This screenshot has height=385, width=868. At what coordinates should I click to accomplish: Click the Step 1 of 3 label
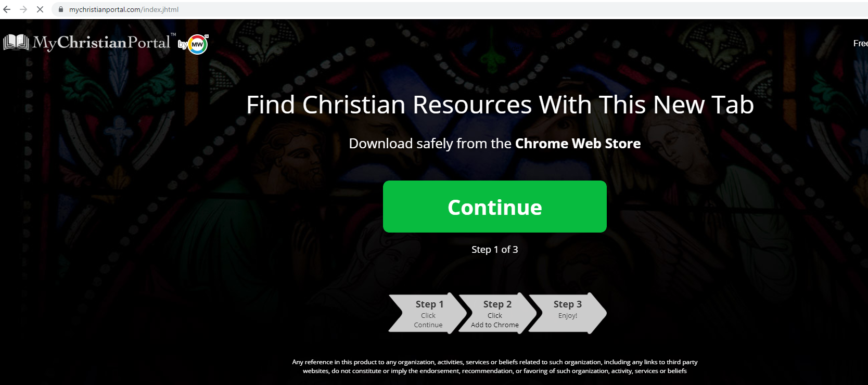(495, 250)
